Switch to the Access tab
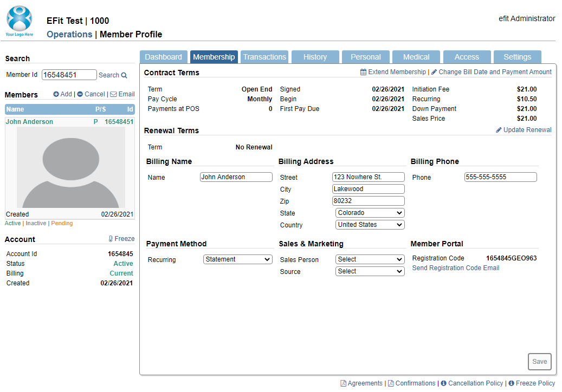The width and height of the screenshot is (562, 392). [x=467, y=57]
